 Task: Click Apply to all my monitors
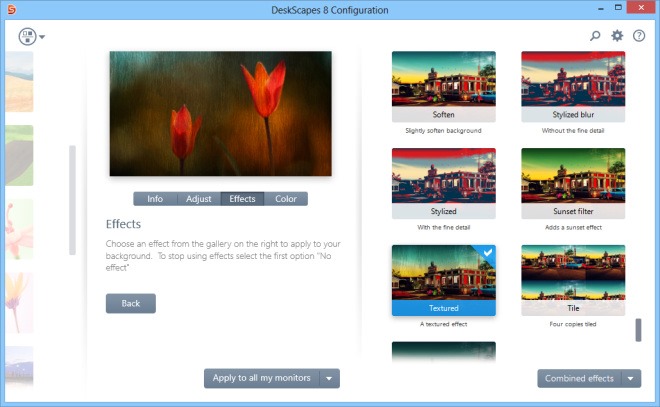(x=261, y=378)
